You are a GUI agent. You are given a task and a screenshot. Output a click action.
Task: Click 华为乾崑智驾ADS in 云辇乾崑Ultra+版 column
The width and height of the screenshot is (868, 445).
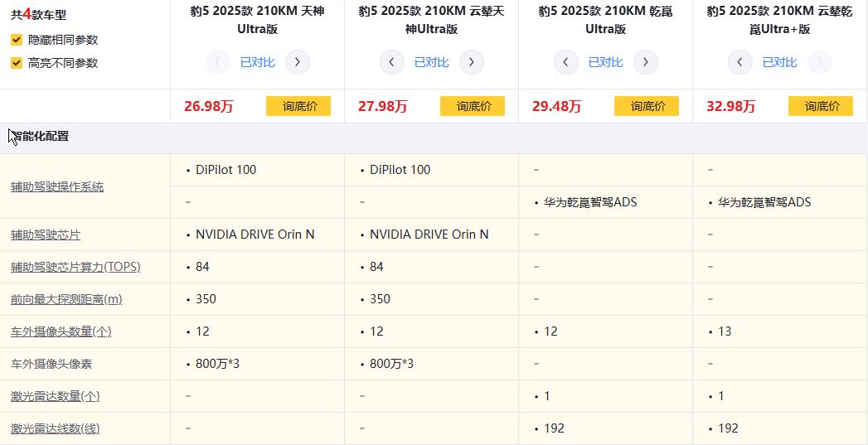point(764,202)
